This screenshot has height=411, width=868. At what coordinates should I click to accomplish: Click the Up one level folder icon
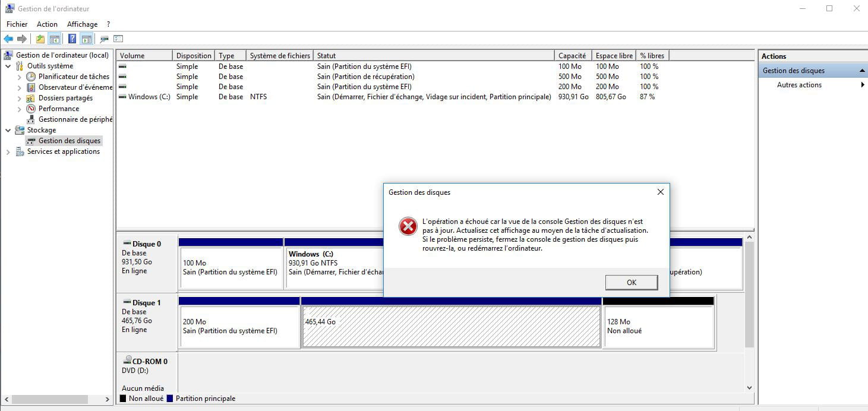tap(40, 39)
